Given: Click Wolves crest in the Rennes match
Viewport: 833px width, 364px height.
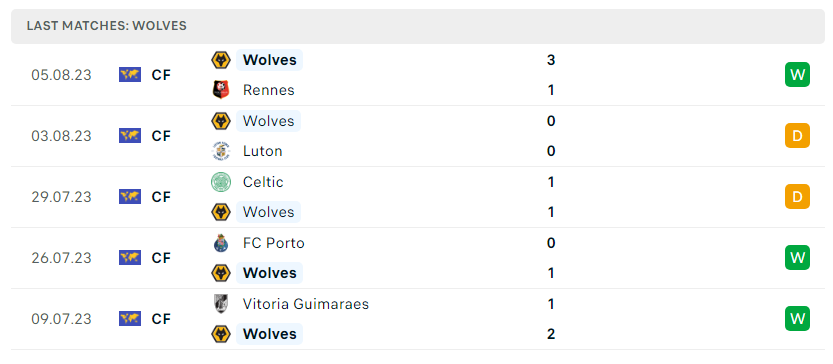Looking at the screenshot, I should pyautogui.click(x=220, y=60).
